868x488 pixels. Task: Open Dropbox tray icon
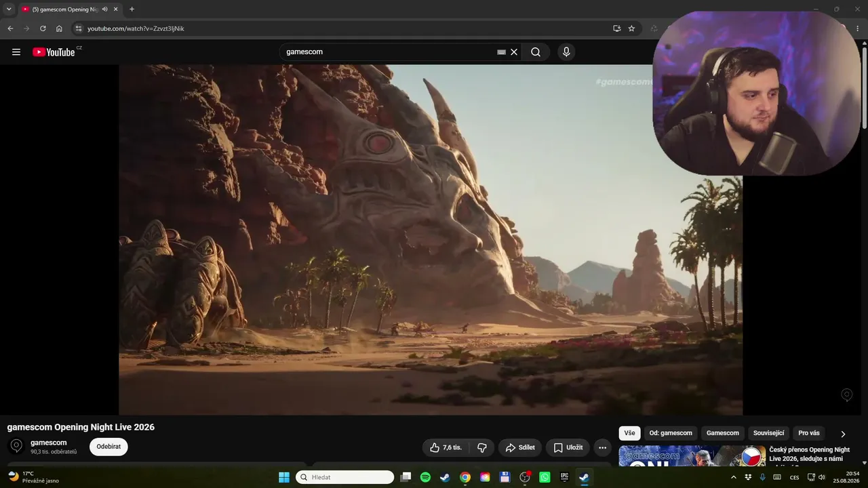click(x=748, y=477)
